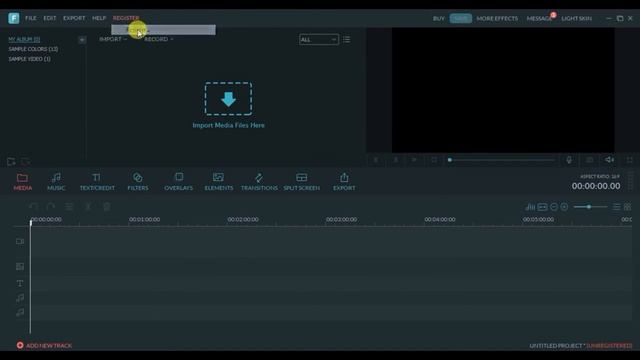Open the FILE menu

click(31, 18)
